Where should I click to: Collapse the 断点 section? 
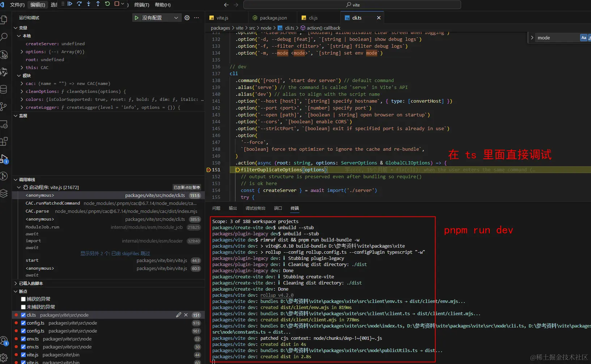click(16, 291)
